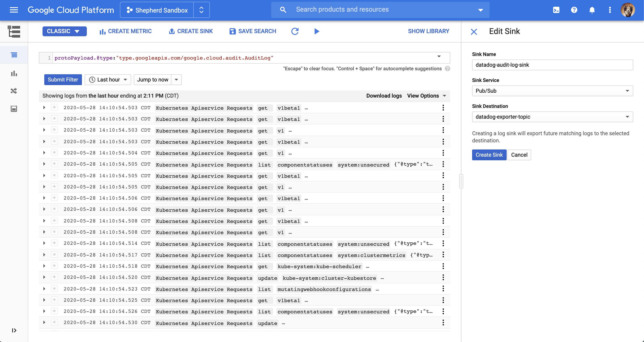The width and height of the screenshot is (644, 342).
Task: Toggle star on the kube-scheduler log entry
Action: pos(54,266)
